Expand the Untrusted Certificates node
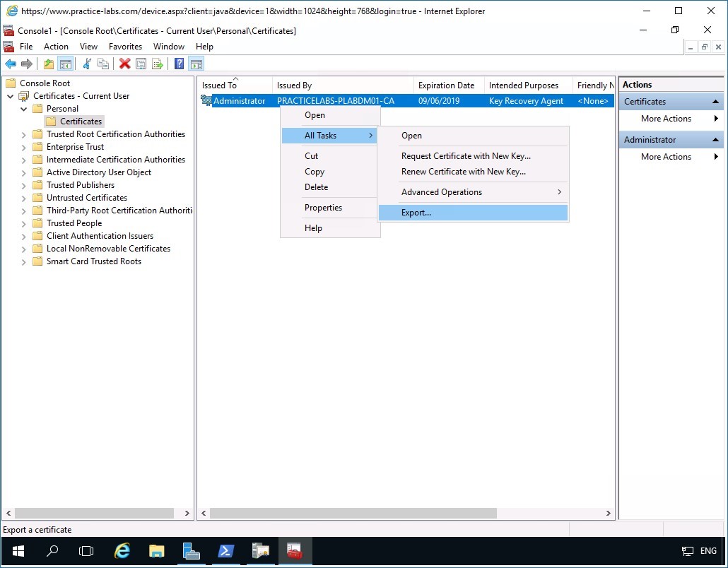 pyautogui.click(x=24, y=198)
